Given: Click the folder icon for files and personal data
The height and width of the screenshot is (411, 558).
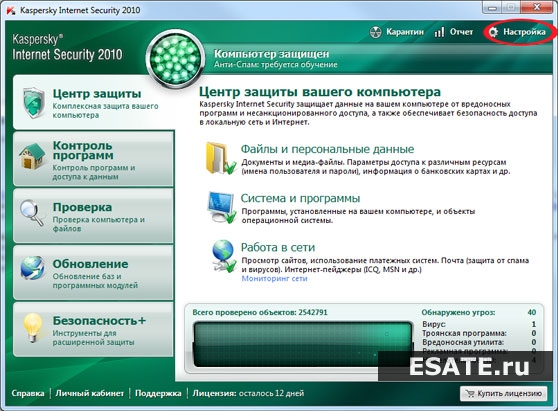Looking at the screenshot, I should [220, 158].
